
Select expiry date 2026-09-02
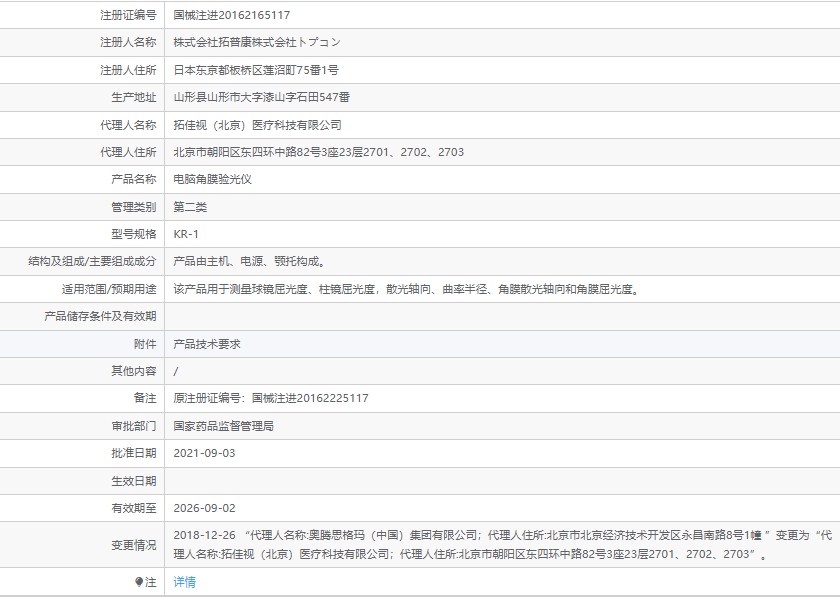[x=204, y=508]
